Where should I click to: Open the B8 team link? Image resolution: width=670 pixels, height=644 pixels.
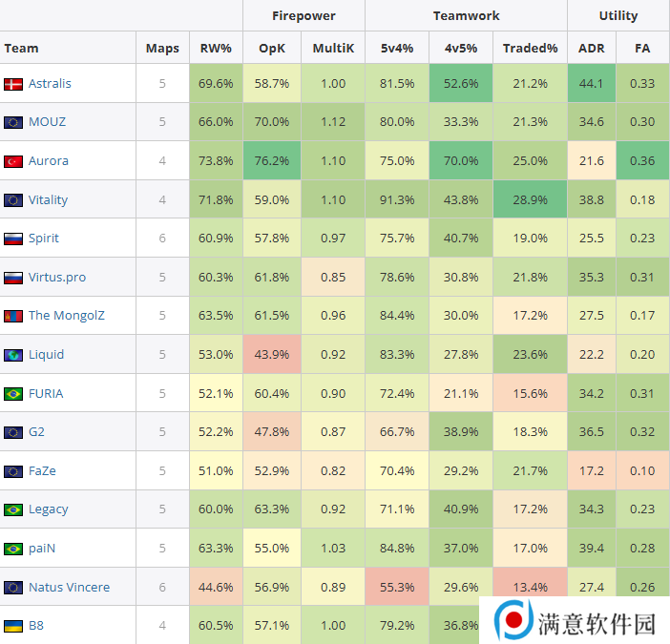point(36,626)
